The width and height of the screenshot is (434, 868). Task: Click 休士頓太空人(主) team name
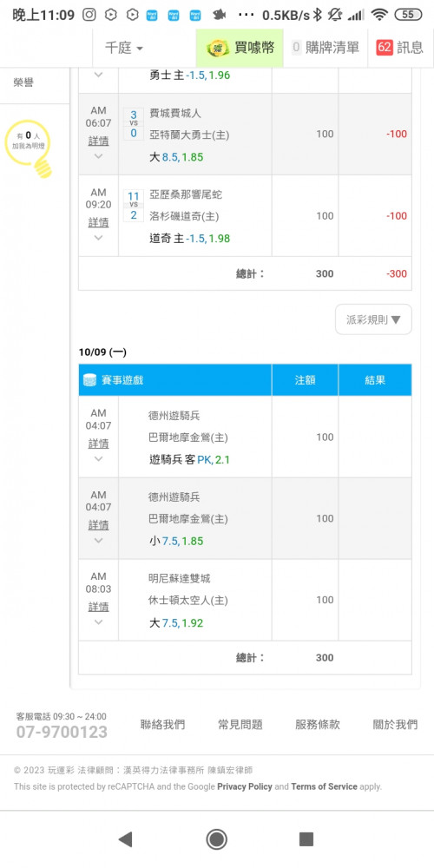tap(188, 601)
